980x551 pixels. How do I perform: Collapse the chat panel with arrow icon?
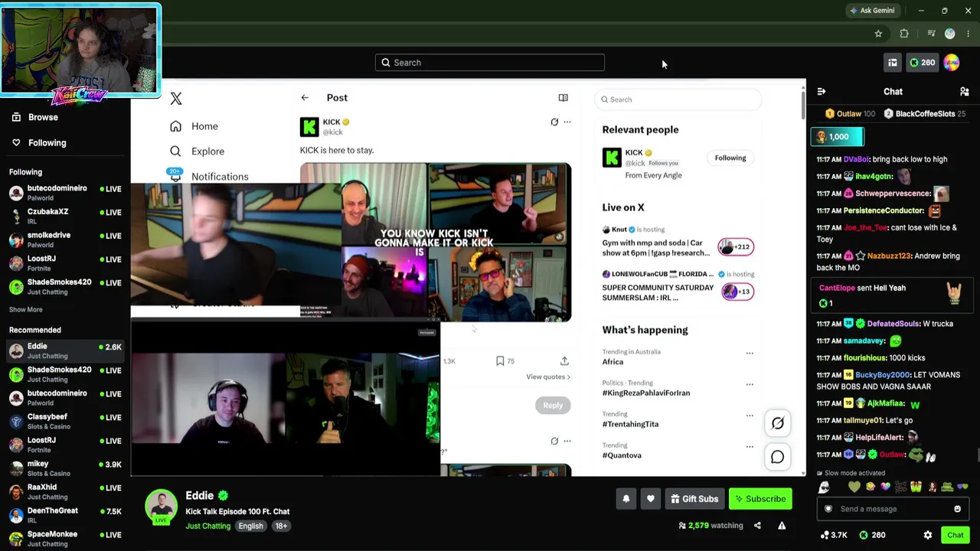tap(822, 92)
